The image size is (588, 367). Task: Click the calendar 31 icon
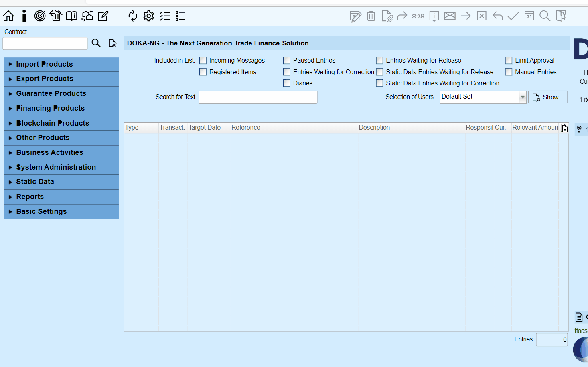click(529, 16)
